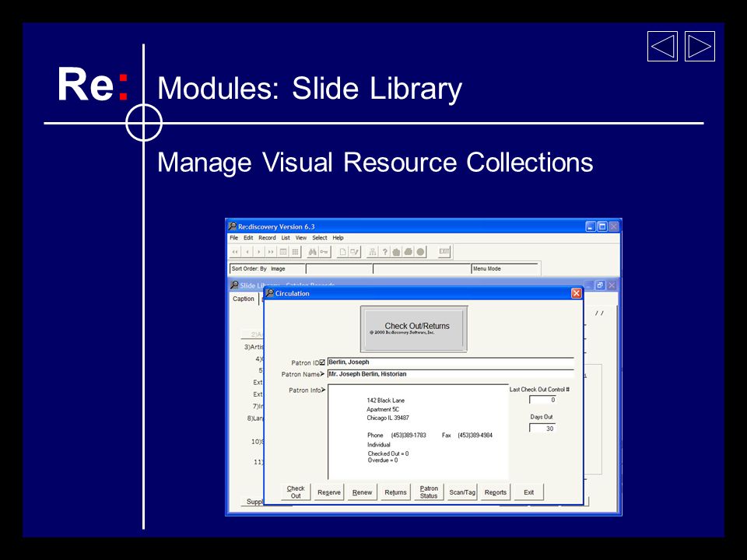This screenshot has width=747, height=560.
Task: Go to next record toolbar arrow
Action: [259, 252]
